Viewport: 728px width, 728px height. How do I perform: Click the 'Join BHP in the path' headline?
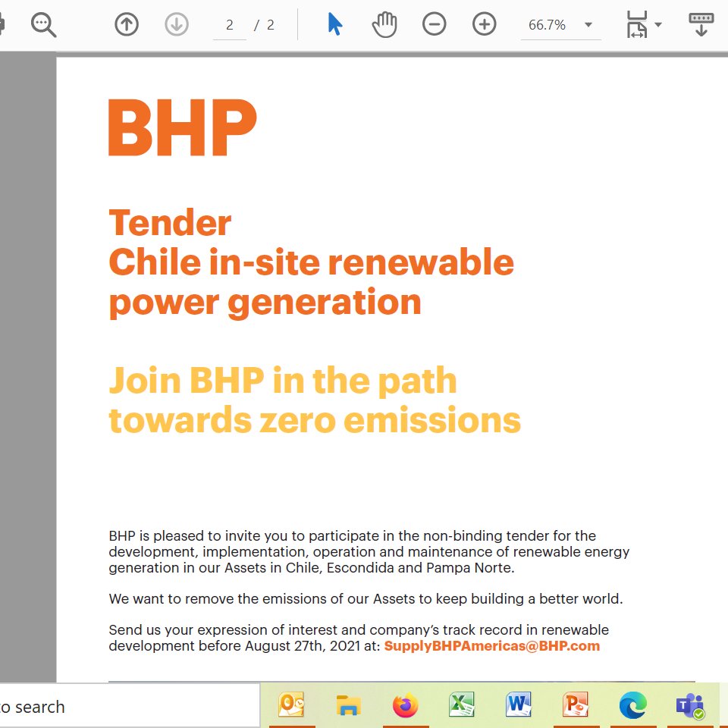(x=283, y=381)
